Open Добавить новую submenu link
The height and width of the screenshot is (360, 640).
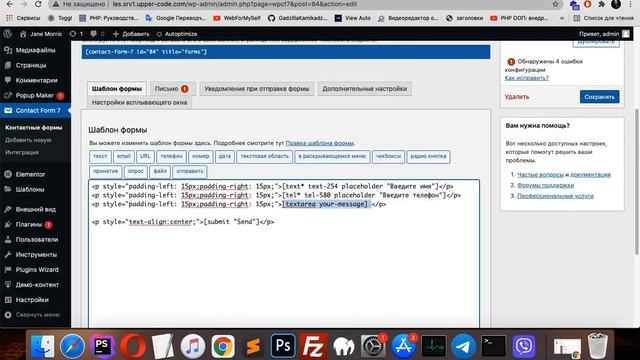[x=28, y=140]
